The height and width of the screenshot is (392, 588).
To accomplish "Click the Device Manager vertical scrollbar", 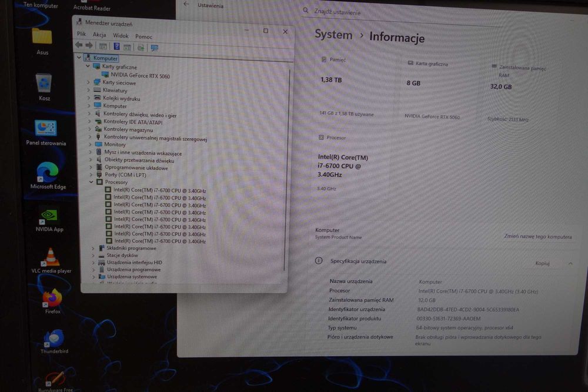I will click(x=288, y=169).
